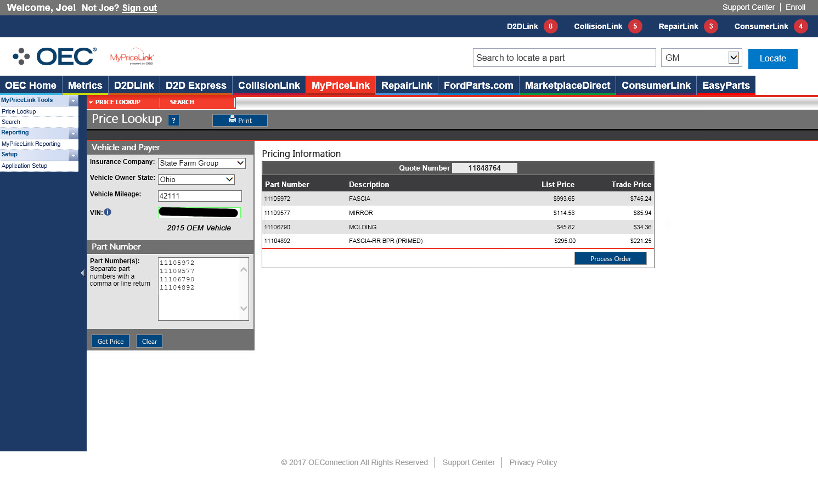Switch to the MarketplaceDirect tab
818x504 pixels.
tap(567, 86)
